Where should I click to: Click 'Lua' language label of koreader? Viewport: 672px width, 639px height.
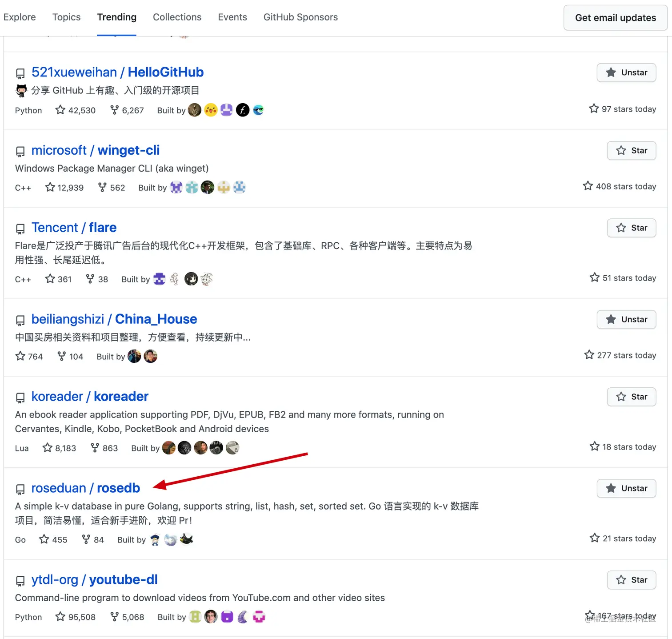tap(22, 448)
